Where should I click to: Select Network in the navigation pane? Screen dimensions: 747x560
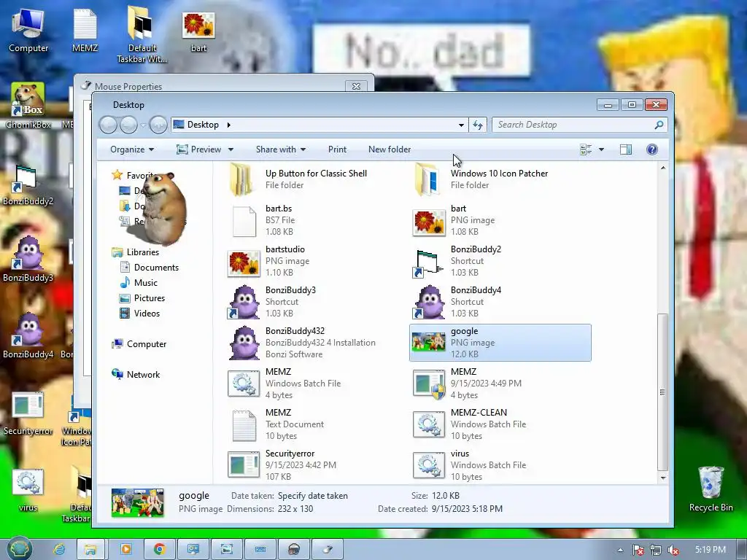[x=143, y=374]
